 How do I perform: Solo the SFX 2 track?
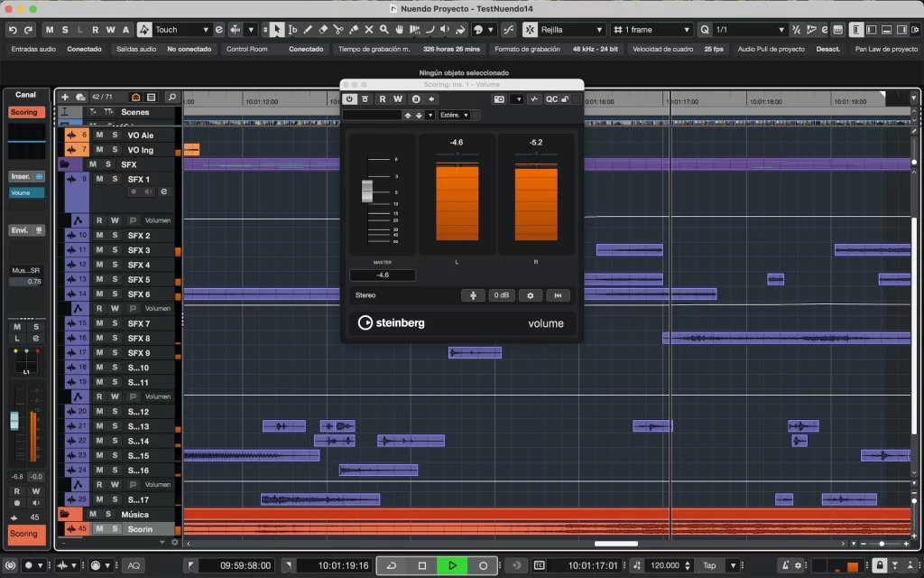[115, 236]
